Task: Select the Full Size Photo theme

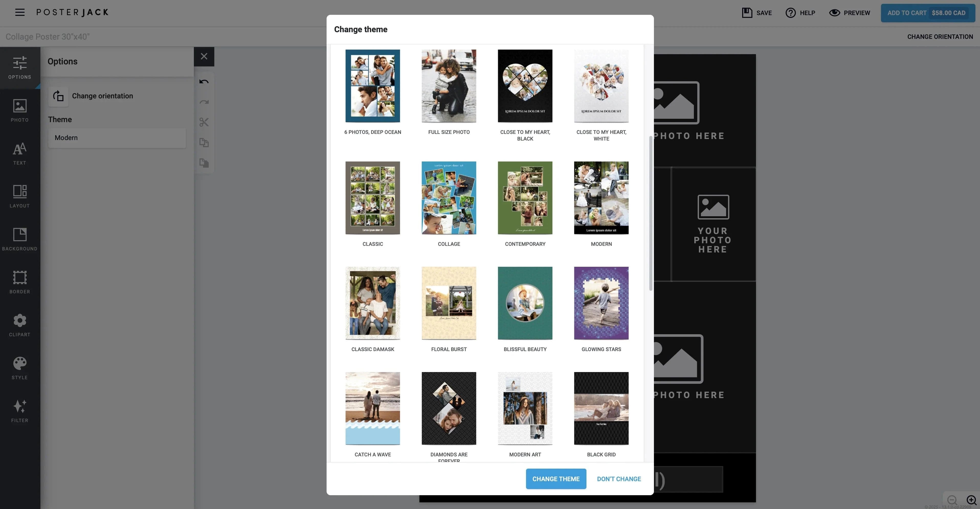Action: tap(449, 86)
